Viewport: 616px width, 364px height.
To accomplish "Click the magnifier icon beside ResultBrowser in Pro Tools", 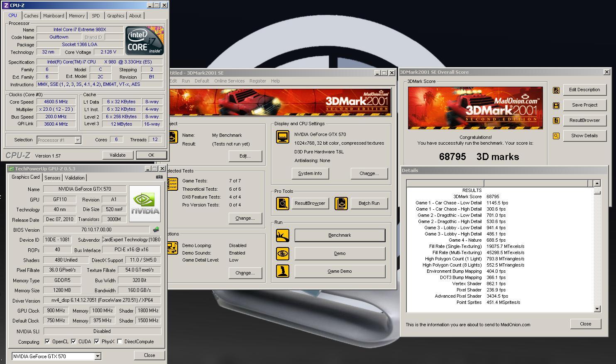I will click(x=283, y=203).
